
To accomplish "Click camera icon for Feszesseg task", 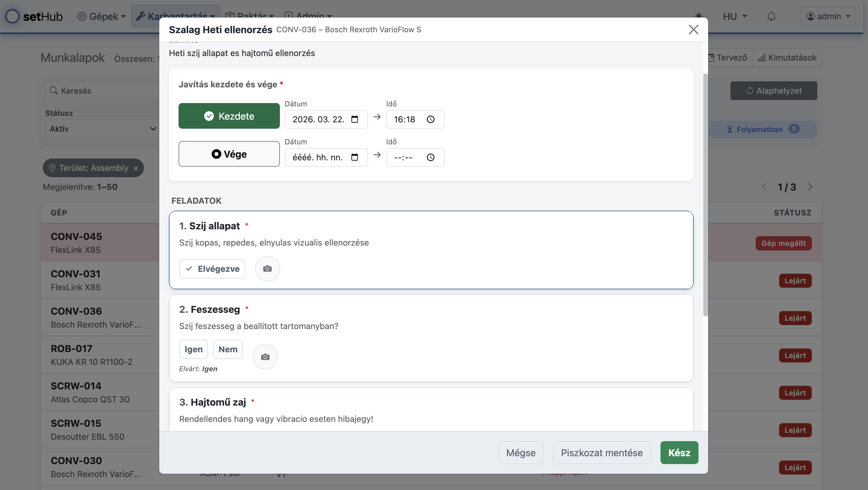I will tap(265, 357).
